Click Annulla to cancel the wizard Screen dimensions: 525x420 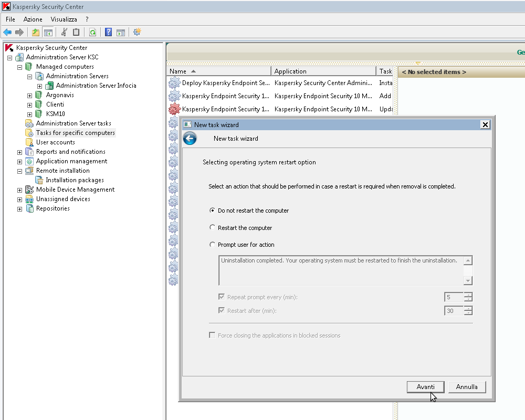467,387
